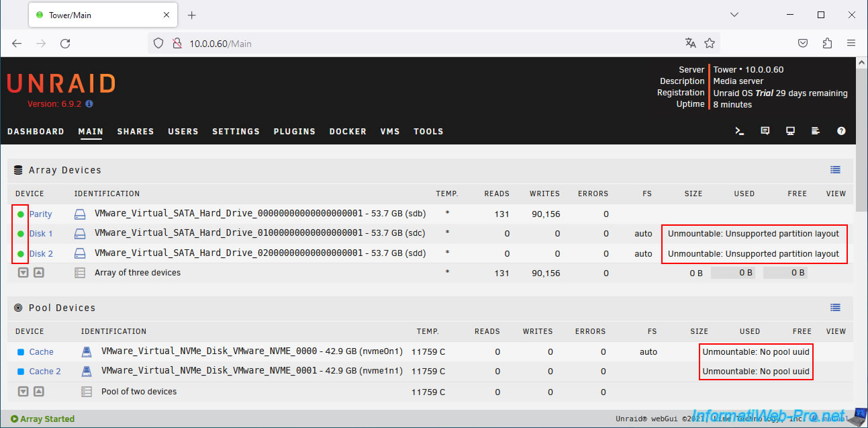Click the Cache NVMe device icon

pyautogui.click(x=87, y=352)
